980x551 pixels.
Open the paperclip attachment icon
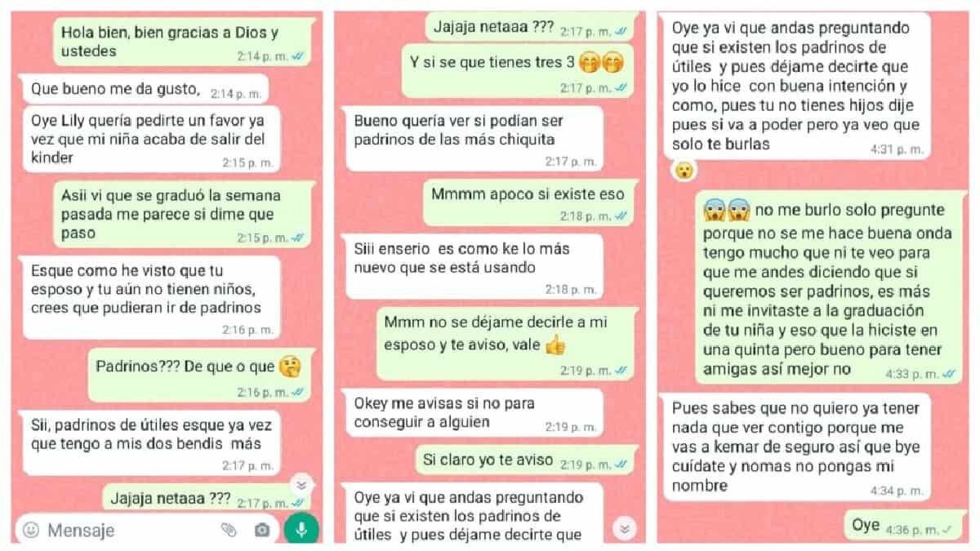[229, 530]
